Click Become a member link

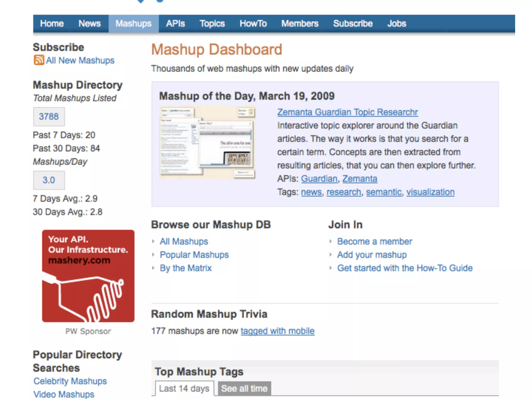[x=374, y=241]
